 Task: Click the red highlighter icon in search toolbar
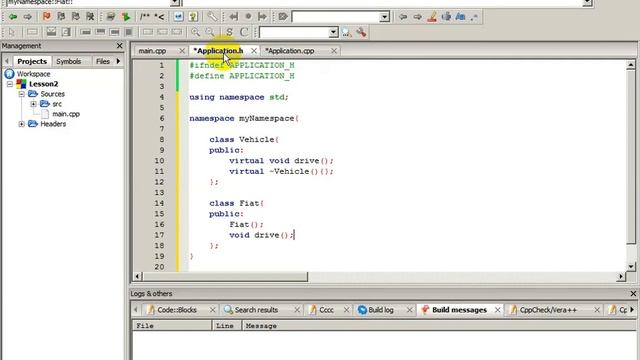point(432,17)
